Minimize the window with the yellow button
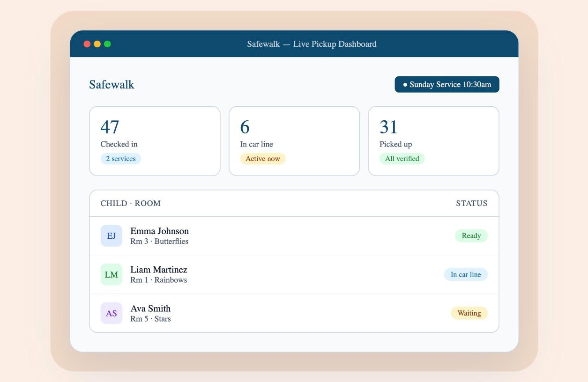Image resolution: width=588 pixels, height=382 pixels. pos(97,44)
